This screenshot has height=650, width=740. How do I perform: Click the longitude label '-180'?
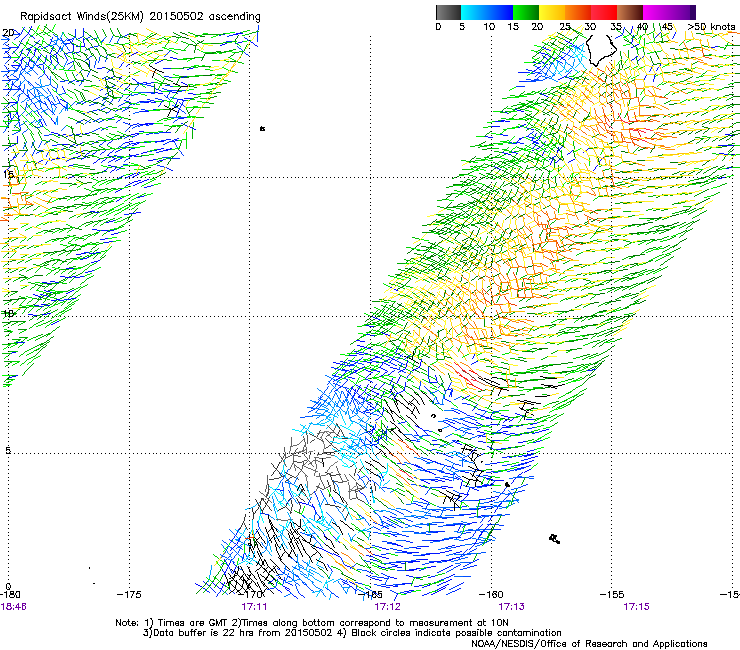tap(10, 594)
